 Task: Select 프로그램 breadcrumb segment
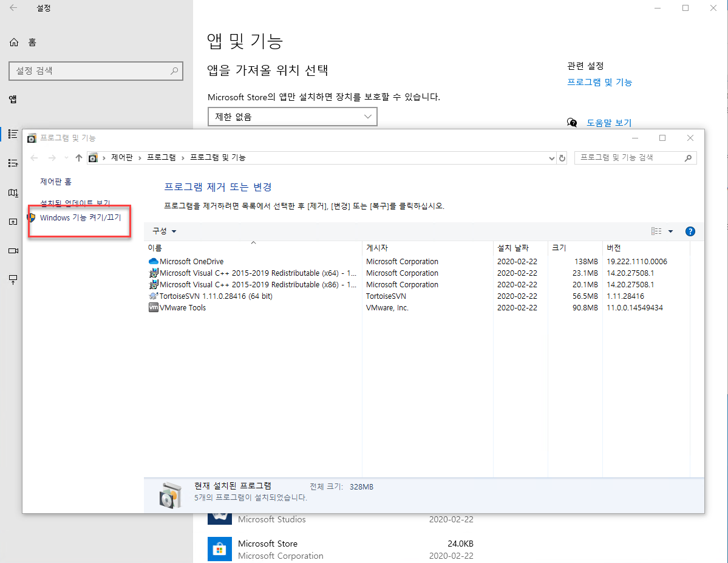click(161, 157)
